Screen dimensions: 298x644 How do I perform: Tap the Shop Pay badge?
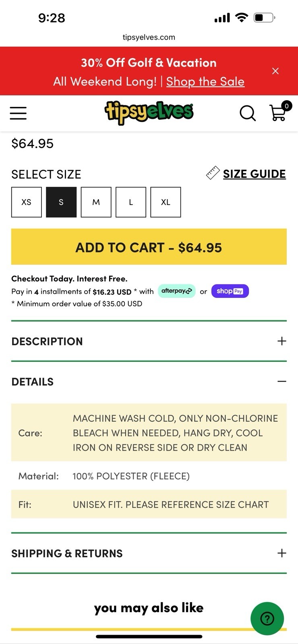click(230, 291)
